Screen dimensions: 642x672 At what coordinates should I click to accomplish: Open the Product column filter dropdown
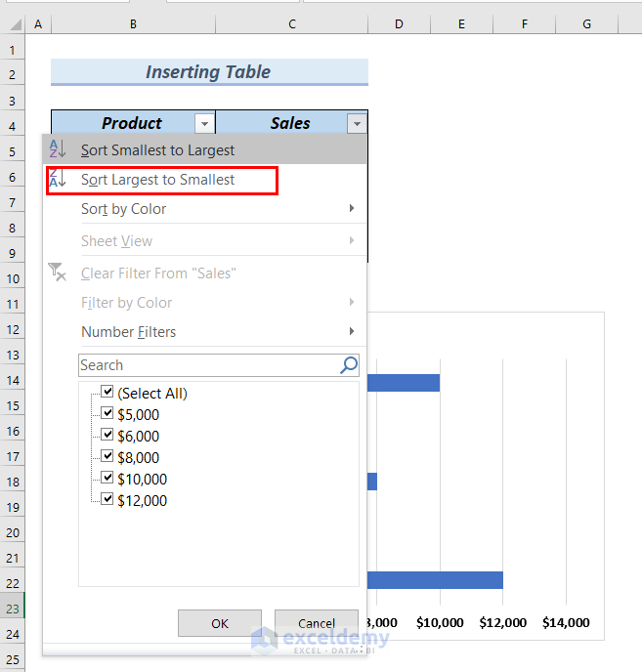[x=204, y=124]
